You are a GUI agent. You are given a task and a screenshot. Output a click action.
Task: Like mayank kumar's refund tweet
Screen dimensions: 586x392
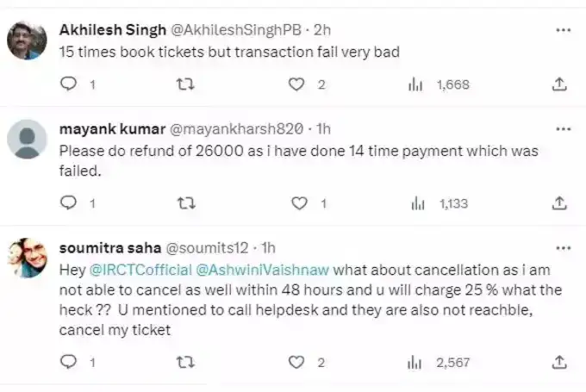point(297,203)
